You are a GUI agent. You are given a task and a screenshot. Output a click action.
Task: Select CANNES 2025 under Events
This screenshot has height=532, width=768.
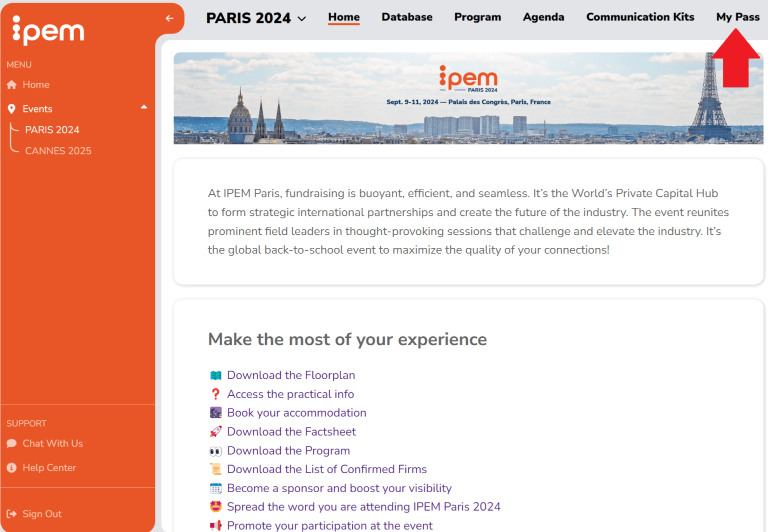click(58, 150)
